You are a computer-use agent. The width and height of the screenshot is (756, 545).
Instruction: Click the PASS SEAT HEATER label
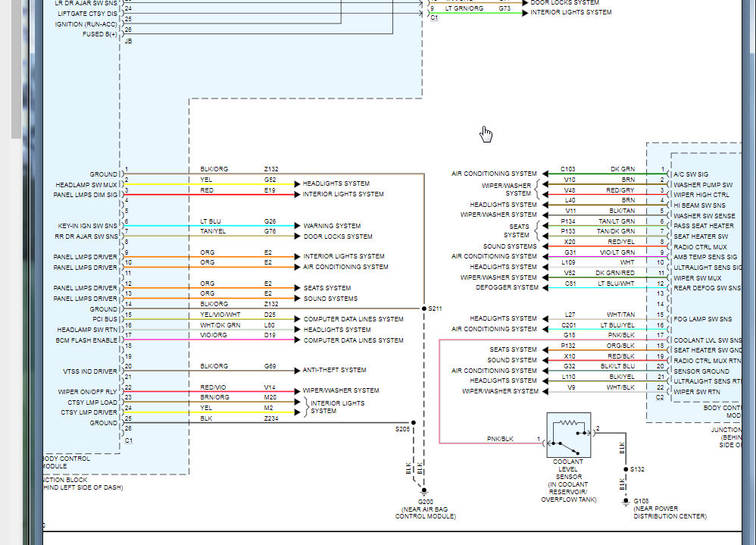click(x=704, y=226)
